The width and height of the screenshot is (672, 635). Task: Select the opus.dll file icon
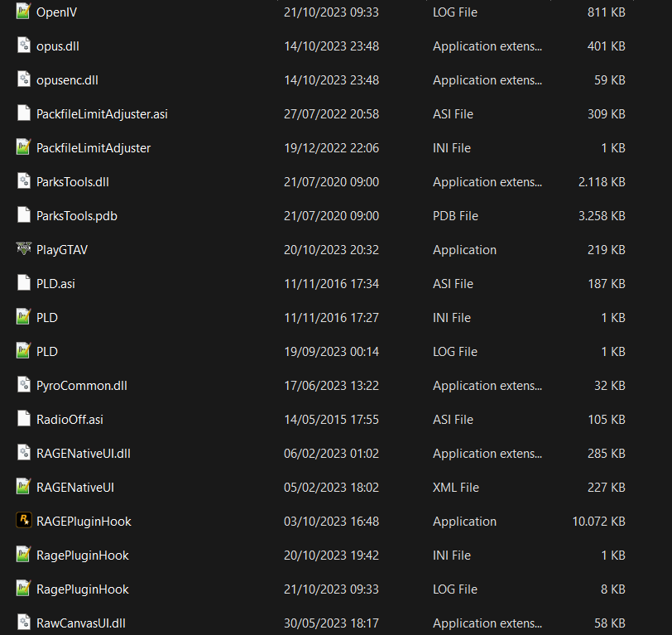tap(23, 46)
